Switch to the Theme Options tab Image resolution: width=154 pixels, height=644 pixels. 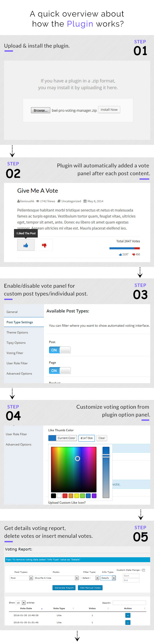pyautogui.click(x=17, y=333)
